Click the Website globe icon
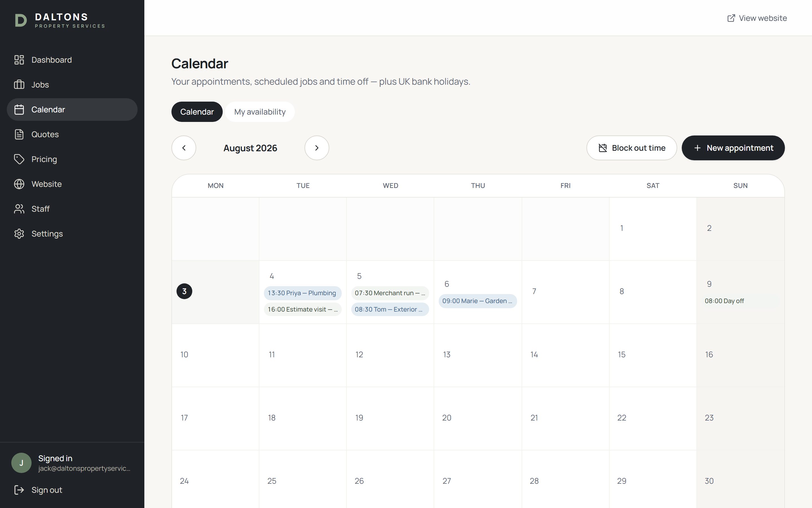812x508 pixels. 19,184
